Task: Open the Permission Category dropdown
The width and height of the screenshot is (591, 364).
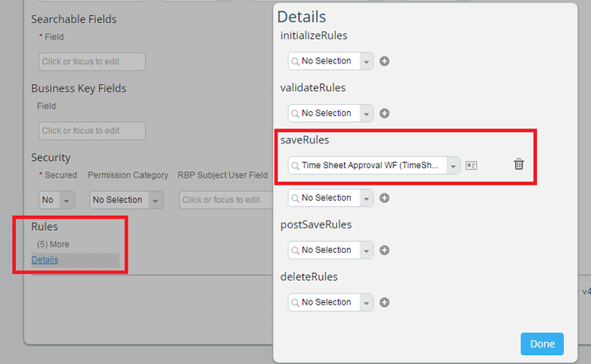Action: [x=155, y=200]
